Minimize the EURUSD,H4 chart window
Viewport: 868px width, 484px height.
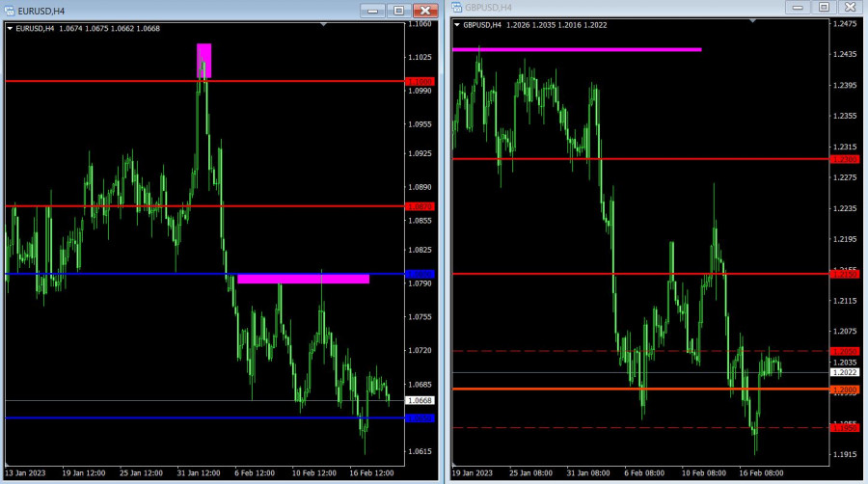[x=372, y=10]
